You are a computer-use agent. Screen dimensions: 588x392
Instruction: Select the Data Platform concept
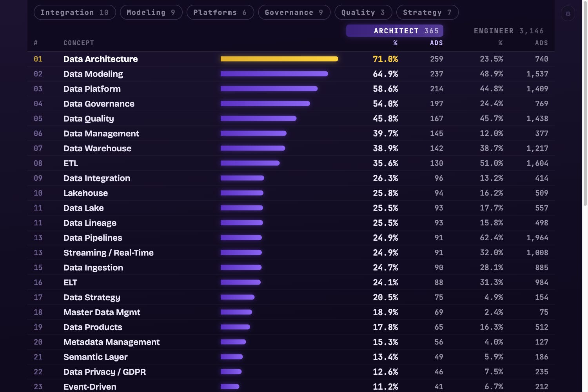[x=92, y=89]
